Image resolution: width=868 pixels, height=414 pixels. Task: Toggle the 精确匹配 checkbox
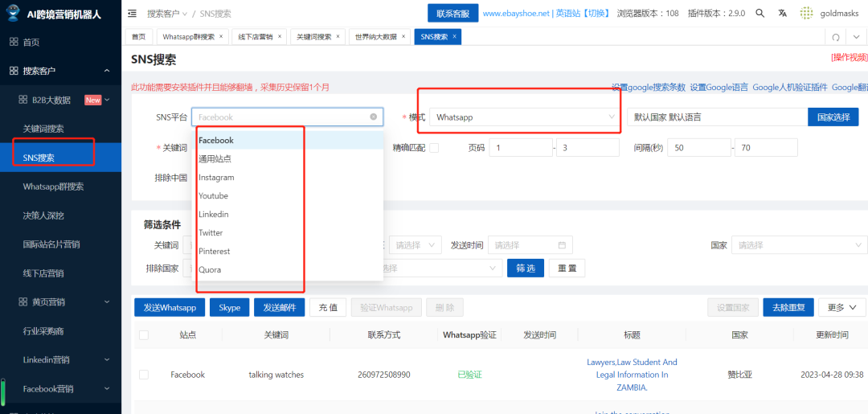coord(434,148)
